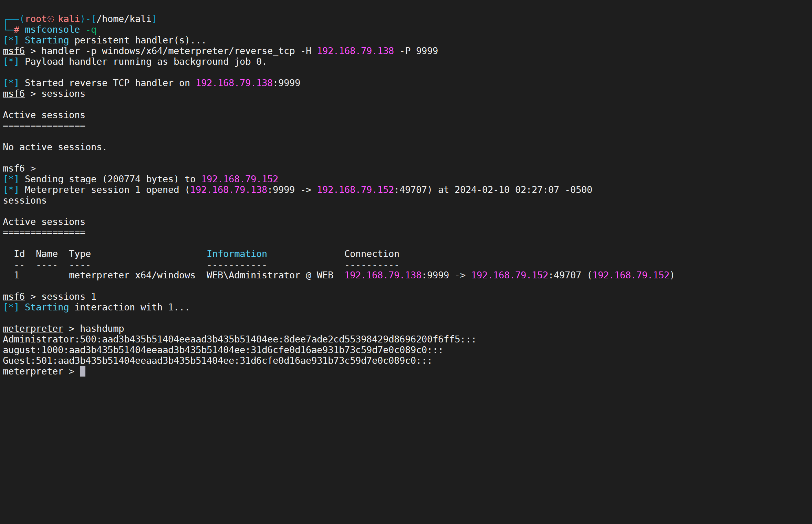This screenshot has width=812, height=524.
Task: Click the Information column header
Action: pos(237,254)
